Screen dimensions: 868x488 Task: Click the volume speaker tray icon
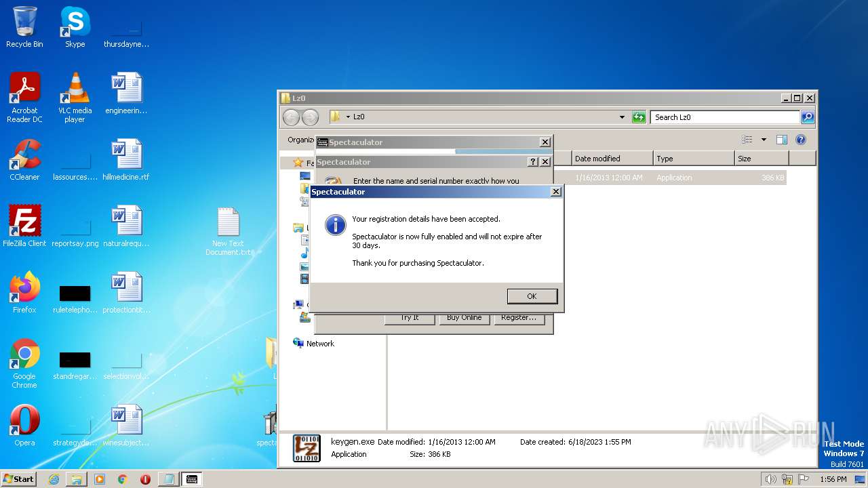click(771, 479)
